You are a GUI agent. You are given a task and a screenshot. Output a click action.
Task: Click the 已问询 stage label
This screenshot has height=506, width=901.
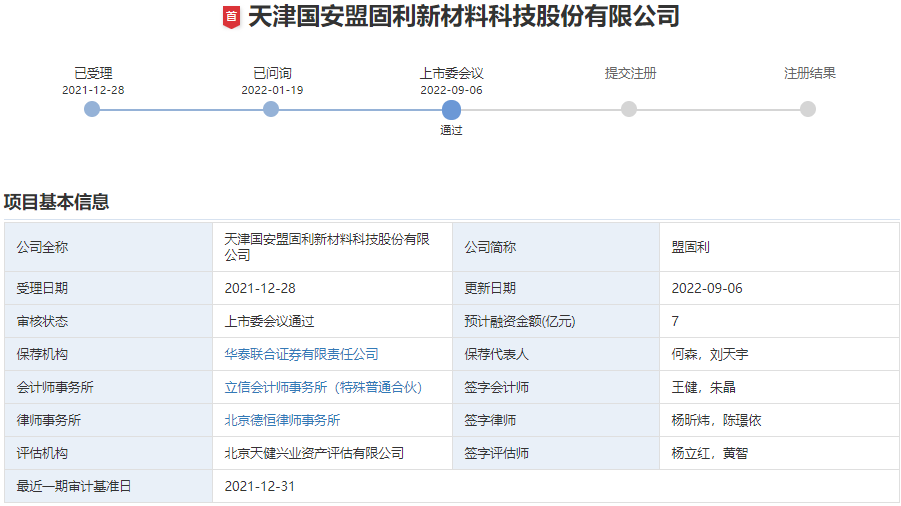pos(272,74)
